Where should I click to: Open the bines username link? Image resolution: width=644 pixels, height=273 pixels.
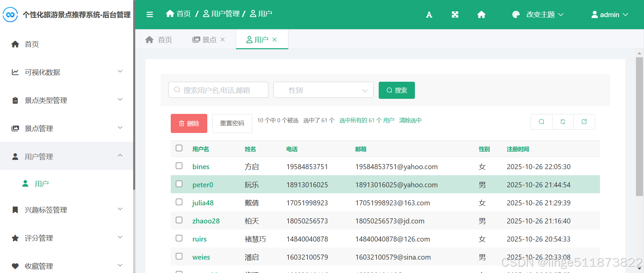click(x=201, y=166)
